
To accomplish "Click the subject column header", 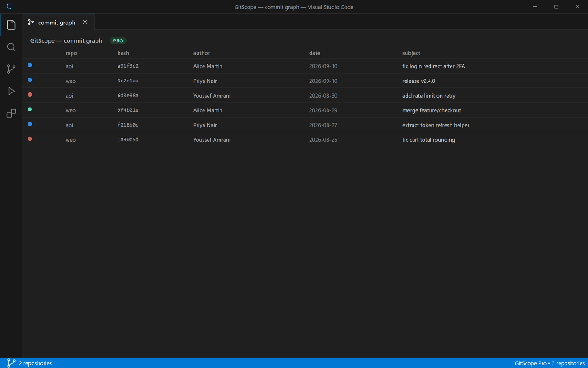I will pos(411,53).
